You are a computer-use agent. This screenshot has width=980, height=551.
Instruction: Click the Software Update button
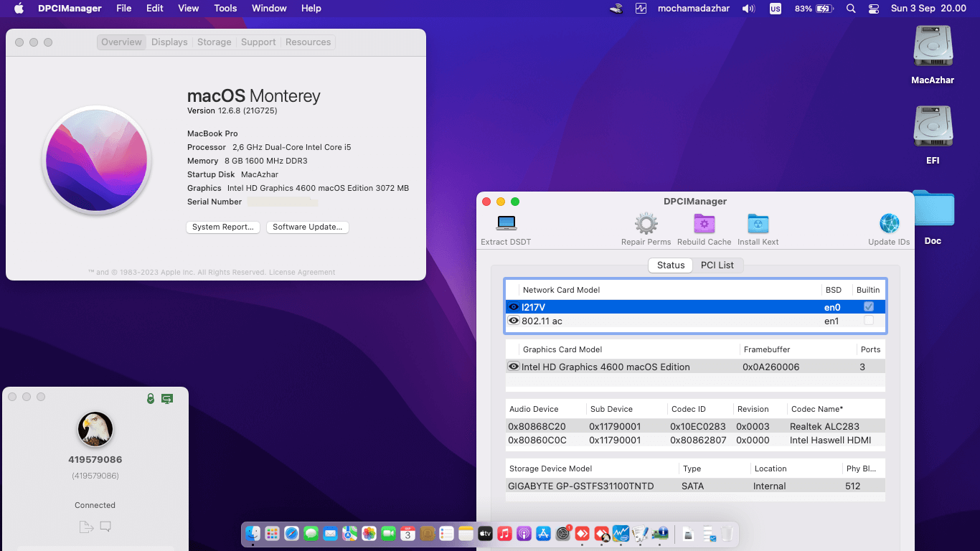tap(308, 227)
